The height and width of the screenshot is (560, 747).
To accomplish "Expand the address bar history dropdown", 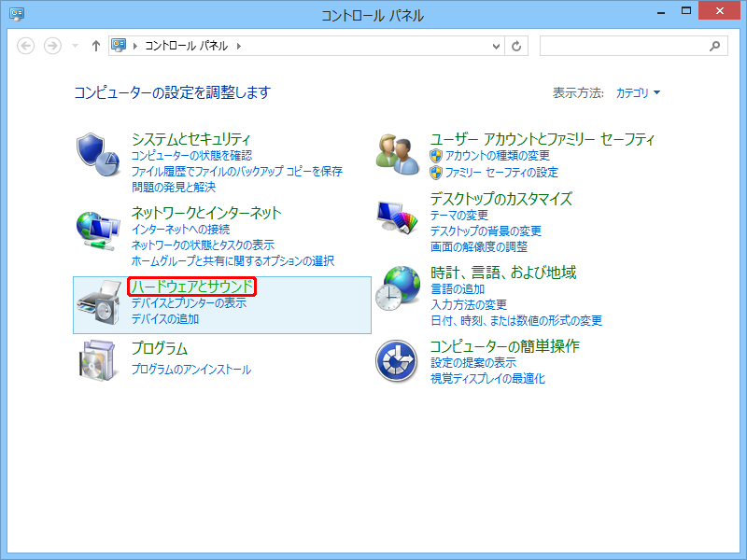I will point(496,46).
